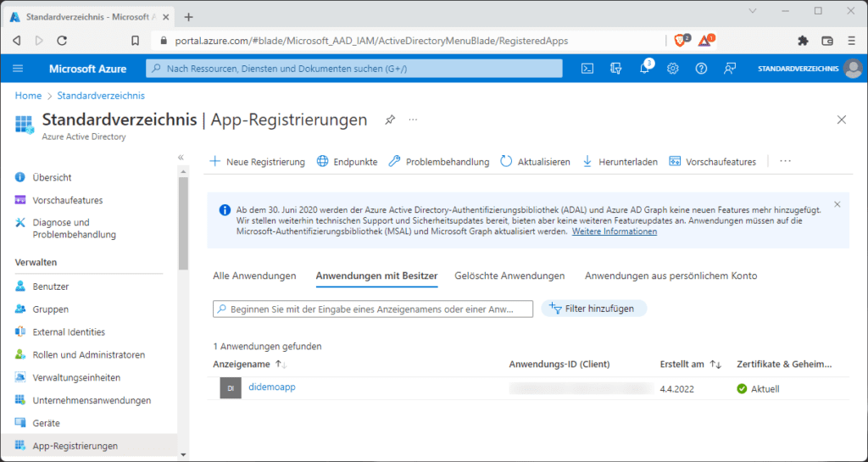The height and width of the screenshot is (462, 868).
Task: Close the App-Registrierungen blade
Action: click(842, 120)
